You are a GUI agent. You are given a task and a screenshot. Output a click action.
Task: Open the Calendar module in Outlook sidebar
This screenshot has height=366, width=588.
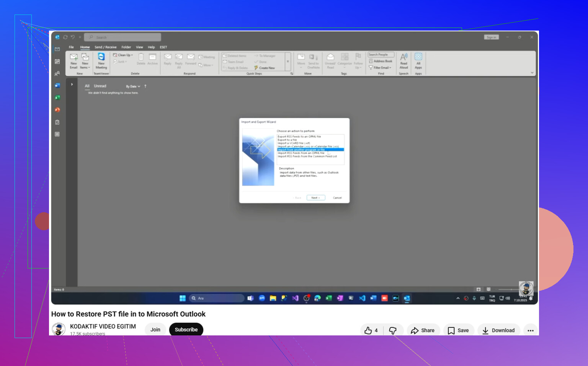coord(57,61)
